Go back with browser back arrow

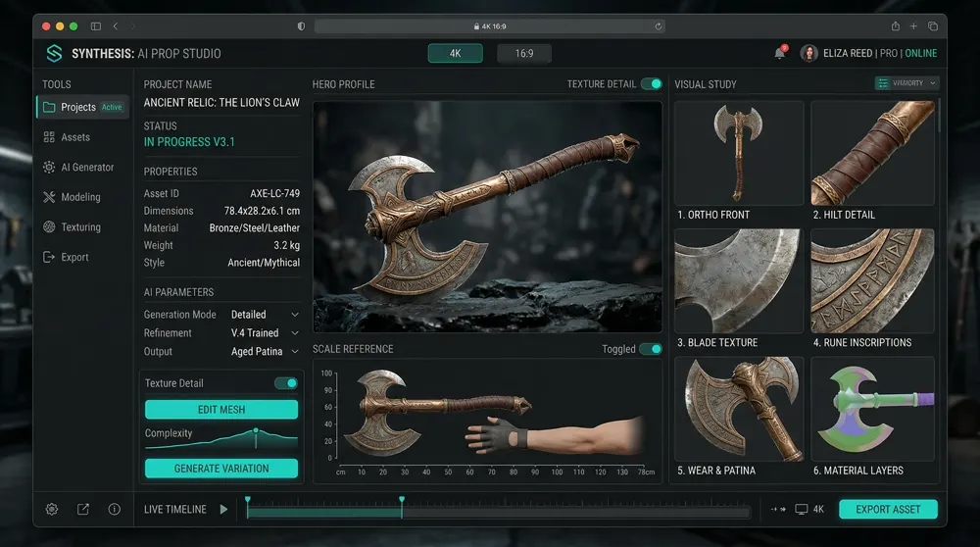pyautogui.click(x=116, y=26)
